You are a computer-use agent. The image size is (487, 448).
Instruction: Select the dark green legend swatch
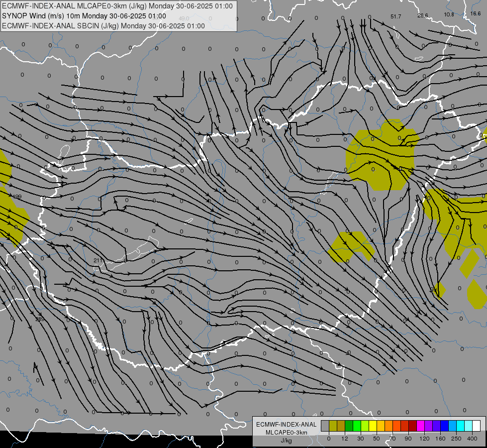click(349, 426)
